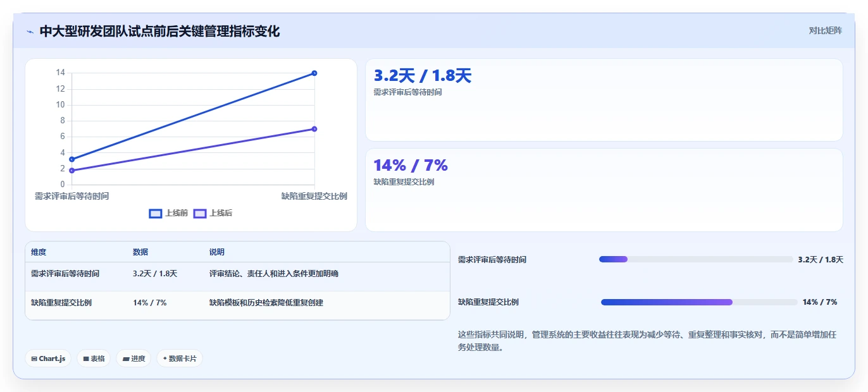Click the progress label 缺陷重复提交比例
Viewport: 868px width, 392px height.
[x=488, y=302]
